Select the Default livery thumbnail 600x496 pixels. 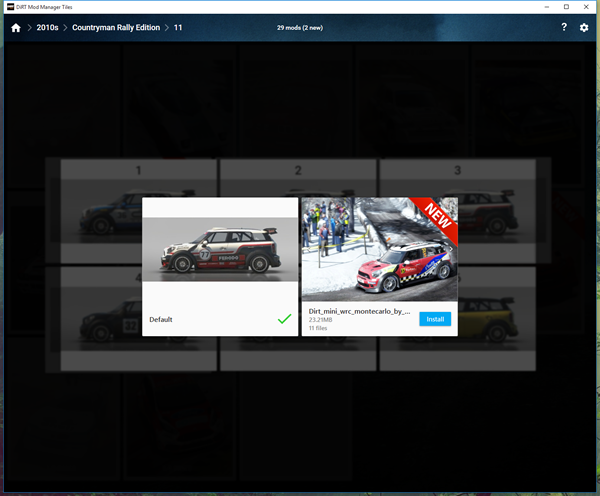220,249
